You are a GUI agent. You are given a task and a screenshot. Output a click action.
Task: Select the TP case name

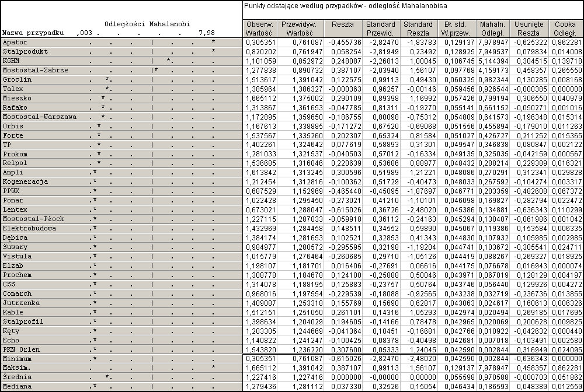pos(6,145)
